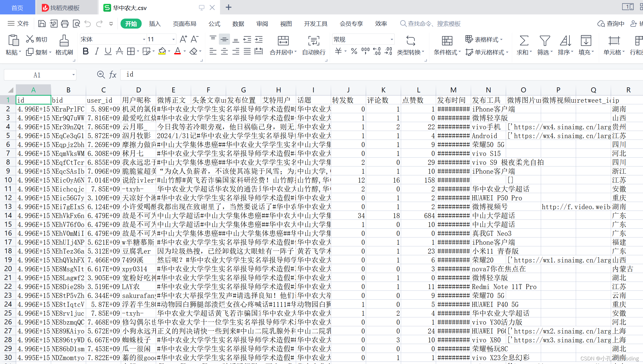
Task: Click Merge and Center 合并居中 icon
Action: (x=283, y=41)
